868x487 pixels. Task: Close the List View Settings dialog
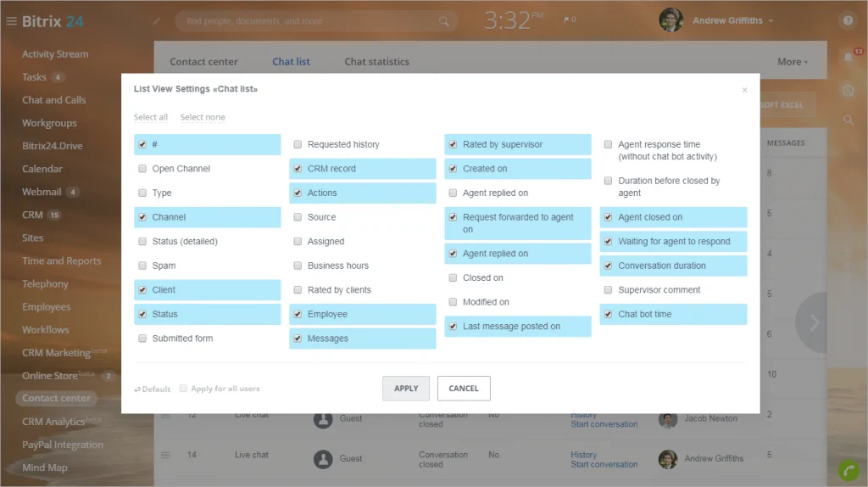(x=744, y=90)
